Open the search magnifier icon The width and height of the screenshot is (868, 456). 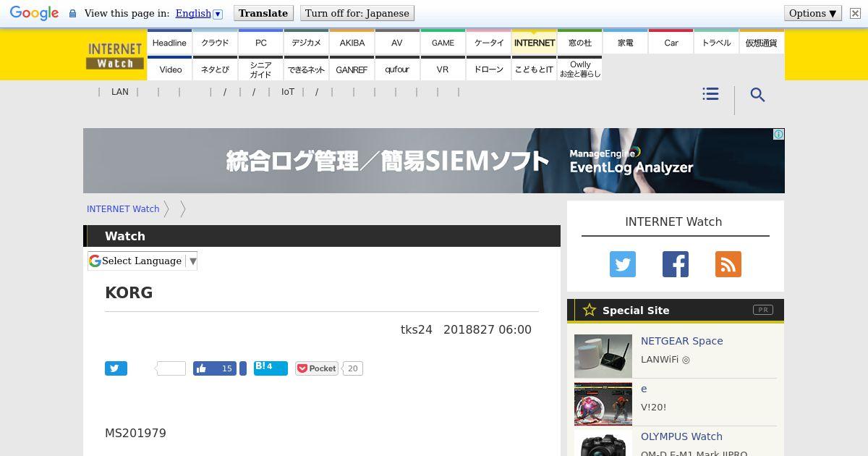tap(757, 95)
